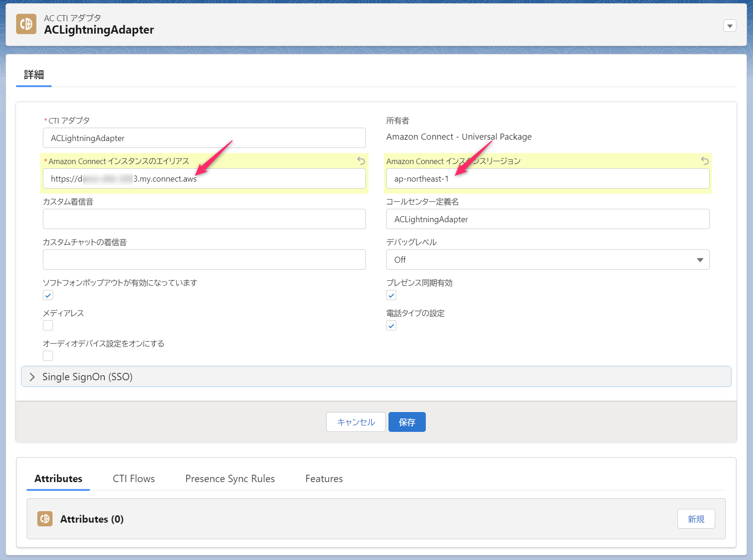This screenshot has height=560, width=753.
Task: Open the record actions dropdown in header
Action: pyautogui.click(x=729, y=26)
